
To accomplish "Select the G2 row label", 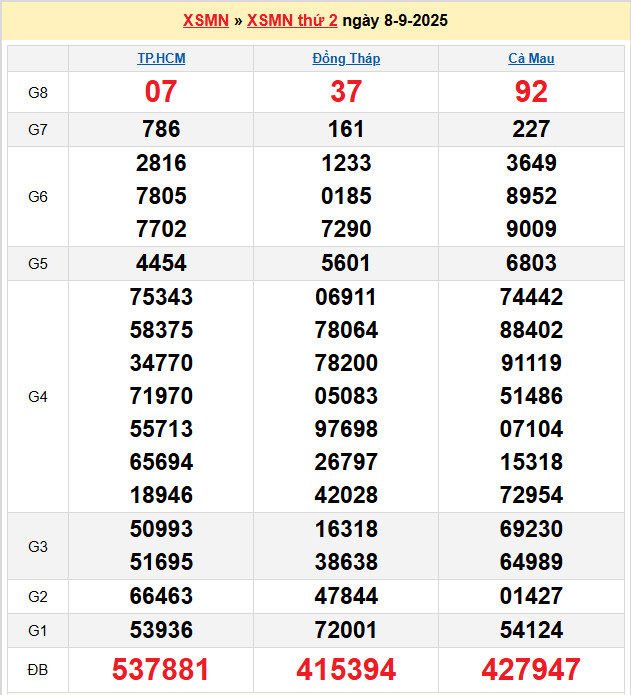I will (x=38, y=597).
